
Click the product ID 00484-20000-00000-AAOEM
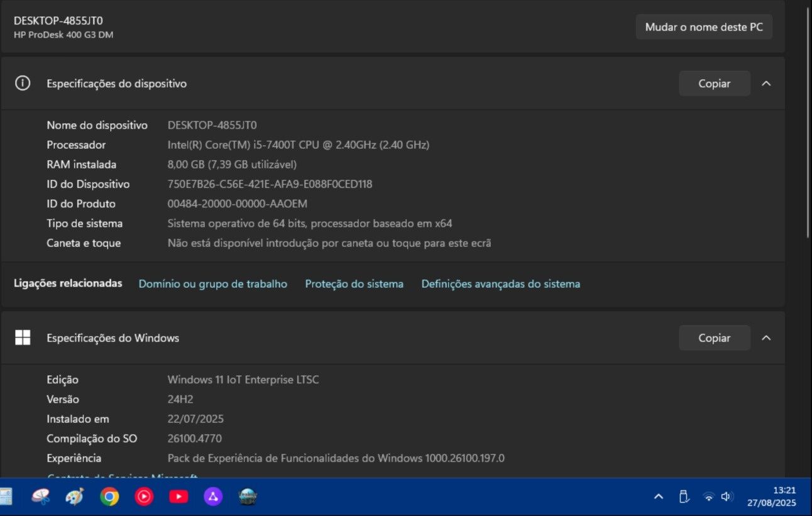pyautogui.click(x=238, y=204)
